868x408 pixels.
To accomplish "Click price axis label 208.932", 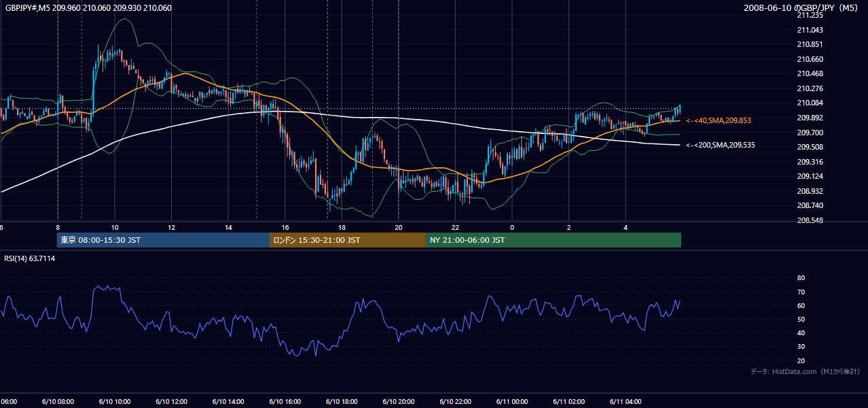I will [x=810, y=191].
